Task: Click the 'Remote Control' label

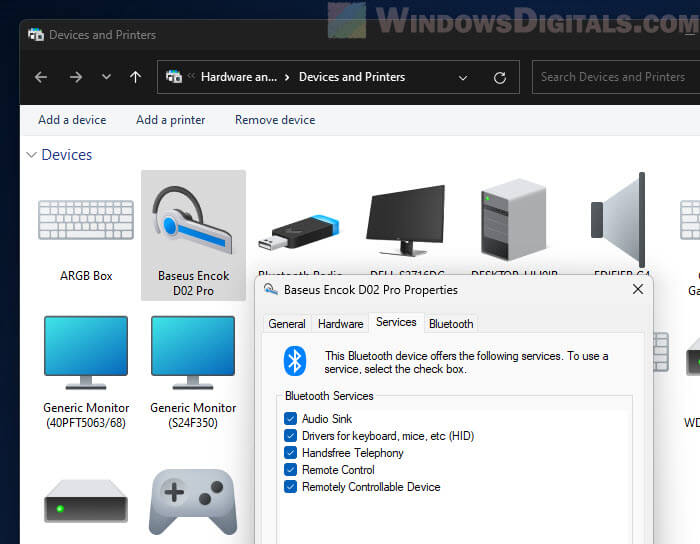Action: [x=338, y=469]
